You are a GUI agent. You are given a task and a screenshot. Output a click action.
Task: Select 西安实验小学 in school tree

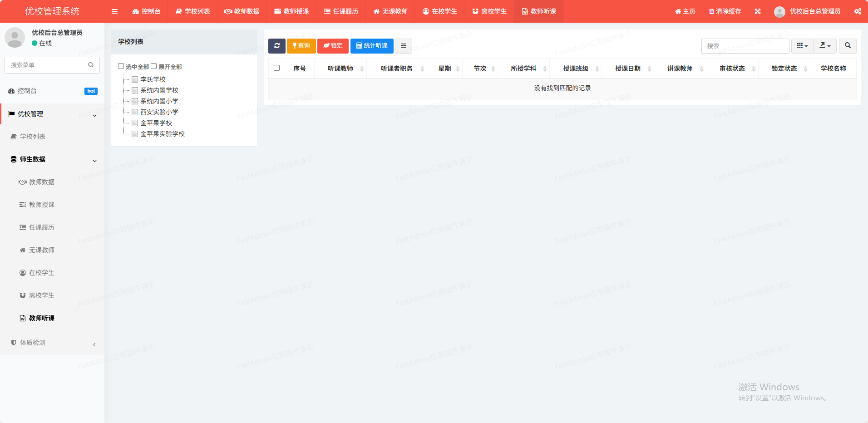(159, 112)
